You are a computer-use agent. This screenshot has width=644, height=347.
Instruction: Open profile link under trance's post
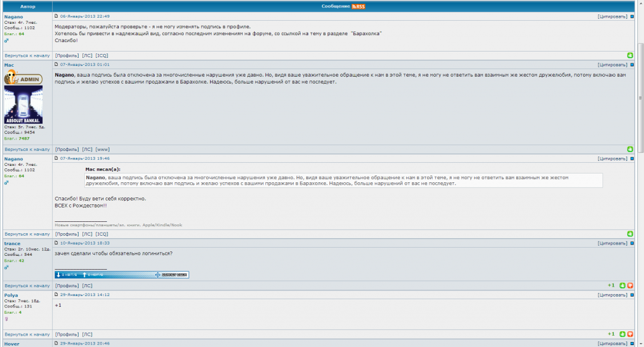point(67,286)
